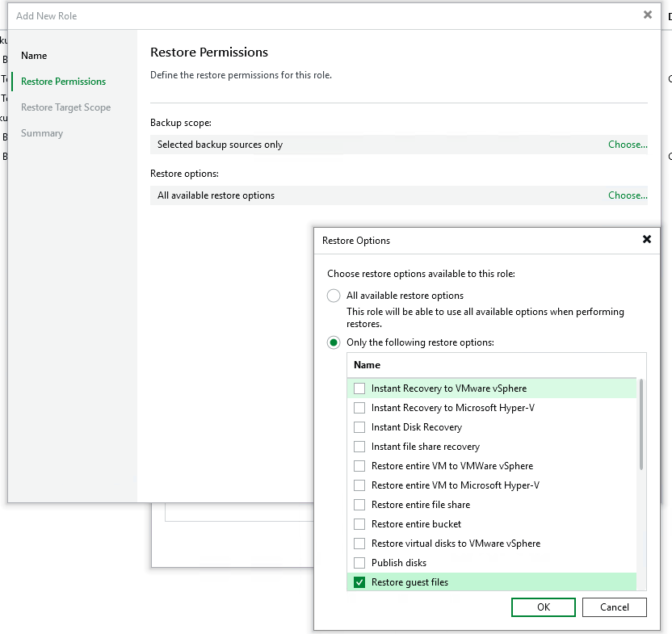Uncheck the Restore guest files checkbox

tap(359, 582)
